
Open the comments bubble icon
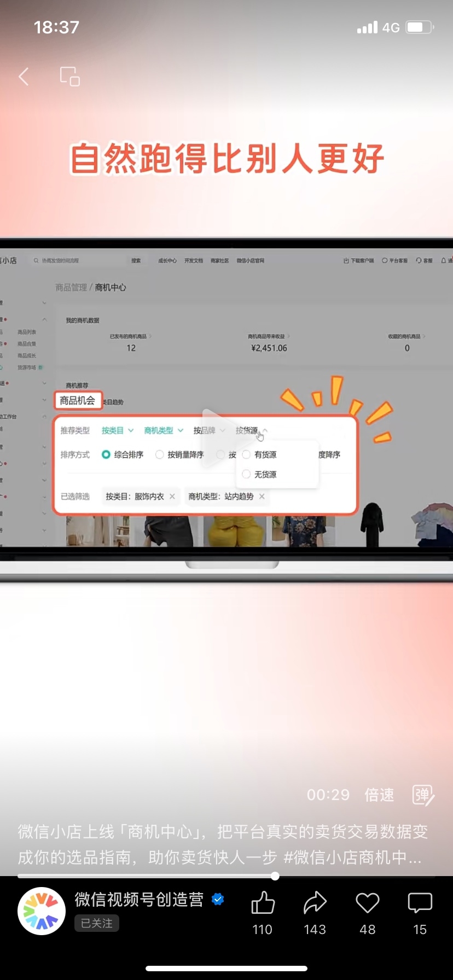point(420,903)
